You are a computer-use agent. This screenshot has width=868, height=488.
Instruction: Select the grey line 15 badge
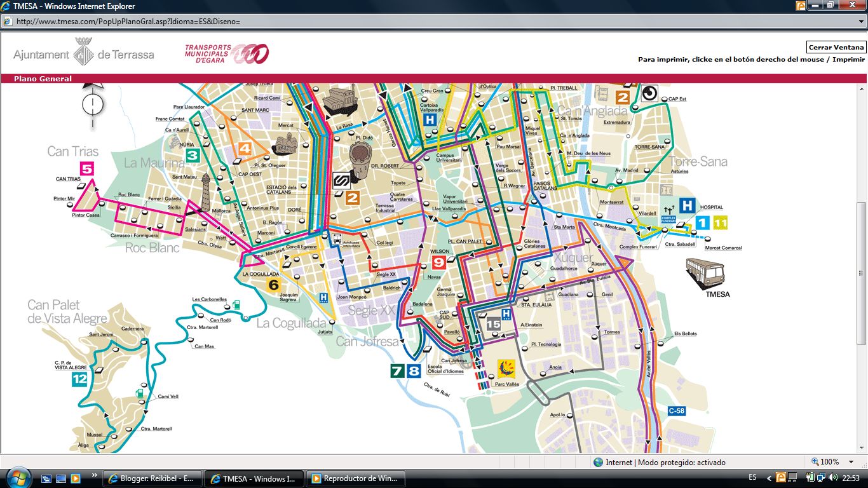493,324
